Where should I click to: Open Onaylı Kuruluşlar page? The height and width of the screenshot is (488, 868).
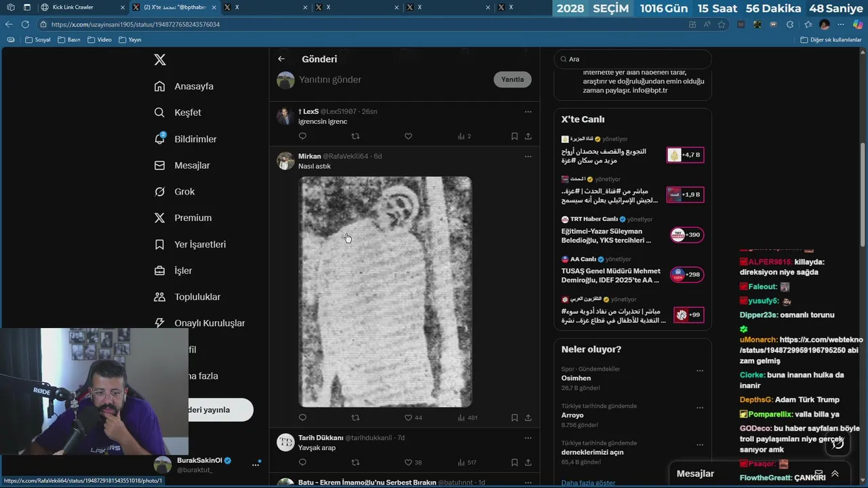pyautogui.click(x=199, y=323)
